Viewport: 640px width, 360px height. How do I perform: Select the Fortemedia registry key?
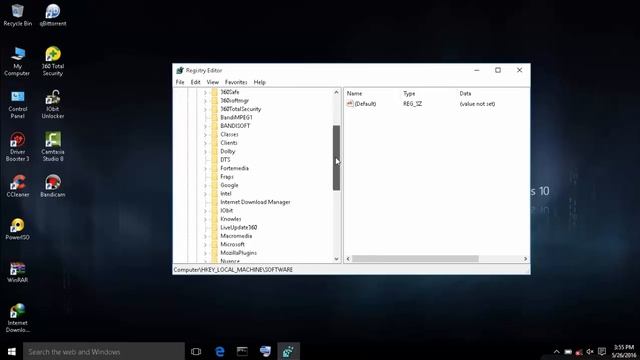[x=234, y=168]
